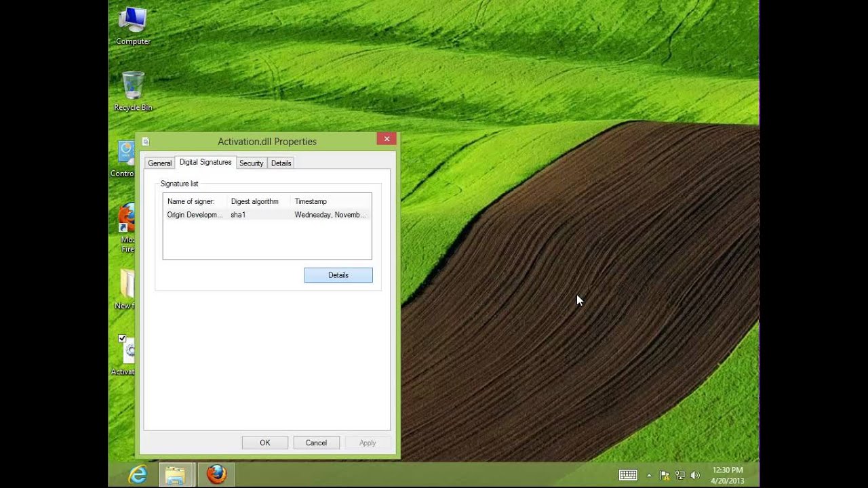
Task: Click the Apply button
Action: pos(368,443)
